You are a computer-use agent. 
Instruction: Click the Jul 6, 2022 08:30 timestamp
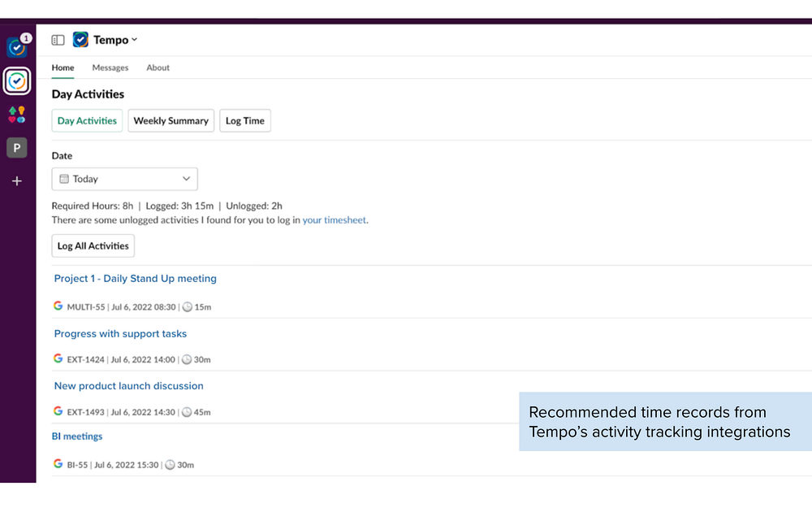144,307
